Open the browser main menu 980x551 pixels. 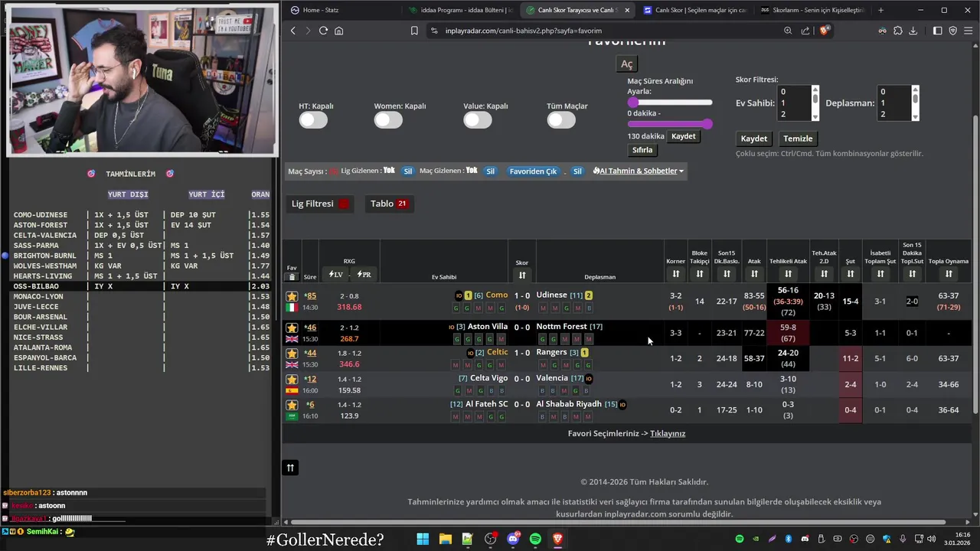tap(968, 31)
